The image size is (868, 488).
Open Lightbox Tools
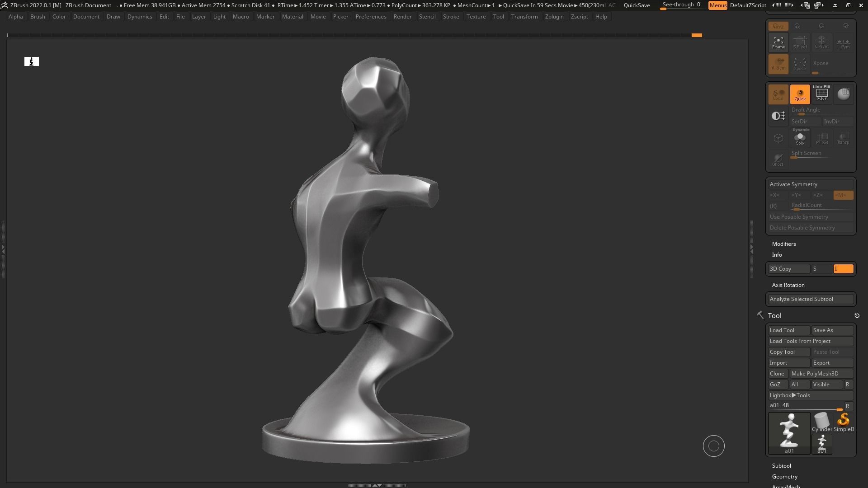pos(811,395)
